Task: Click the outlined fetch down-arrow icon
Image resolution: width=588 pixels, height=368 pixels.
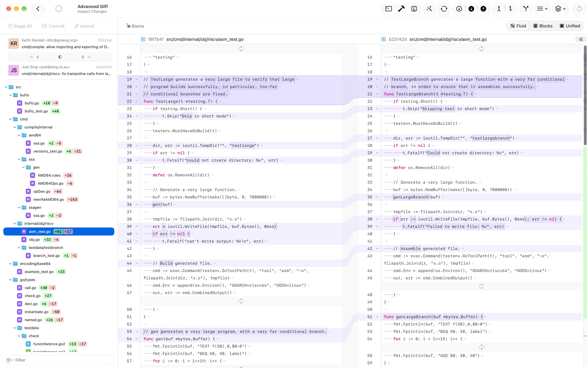Action: (459, 9)
